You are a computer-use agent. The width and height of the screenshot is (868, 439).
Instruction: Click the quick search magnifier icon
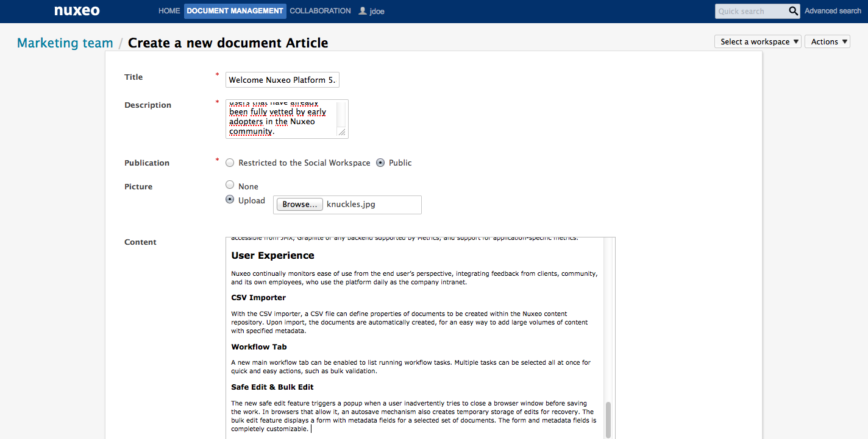pos(794,11)
